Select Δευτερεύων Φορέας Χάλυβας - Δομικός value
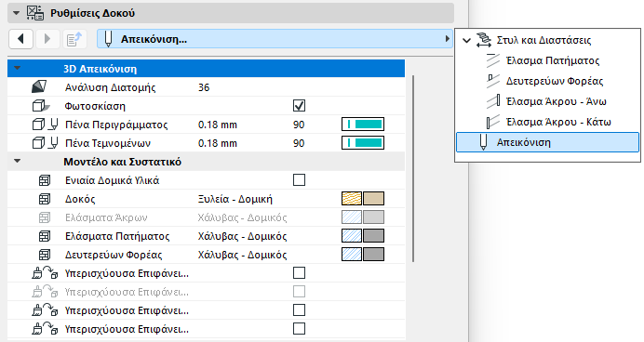This screenshot has width=644, height=342. point(242,255)
